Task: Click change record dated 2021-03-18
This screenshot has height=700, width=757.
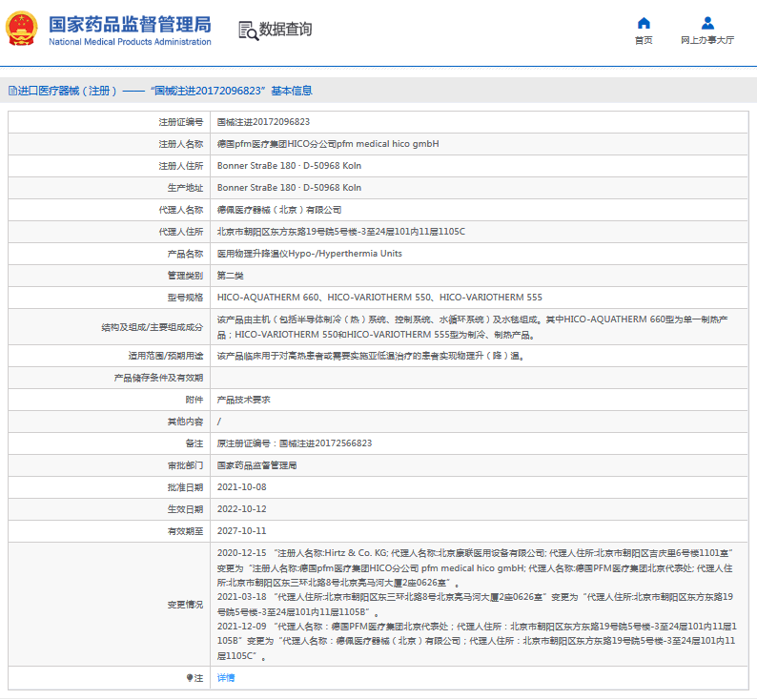Action: 476,605
